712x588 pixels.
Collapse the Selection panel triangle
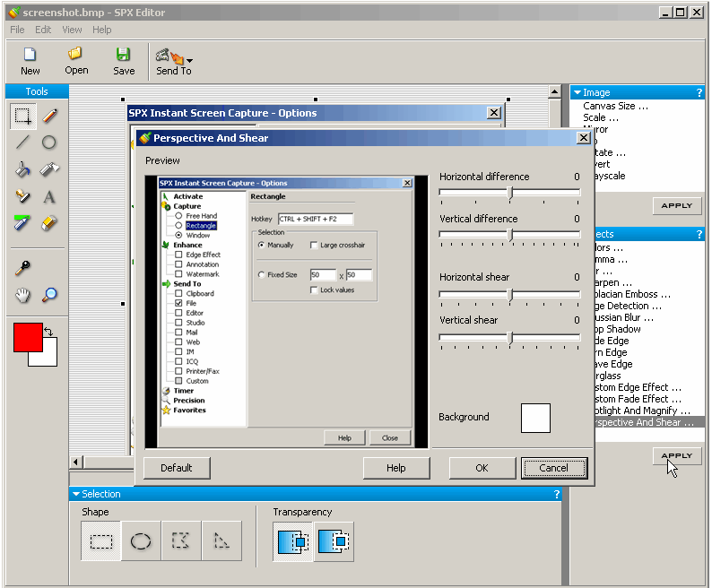[x=76, y=494]
